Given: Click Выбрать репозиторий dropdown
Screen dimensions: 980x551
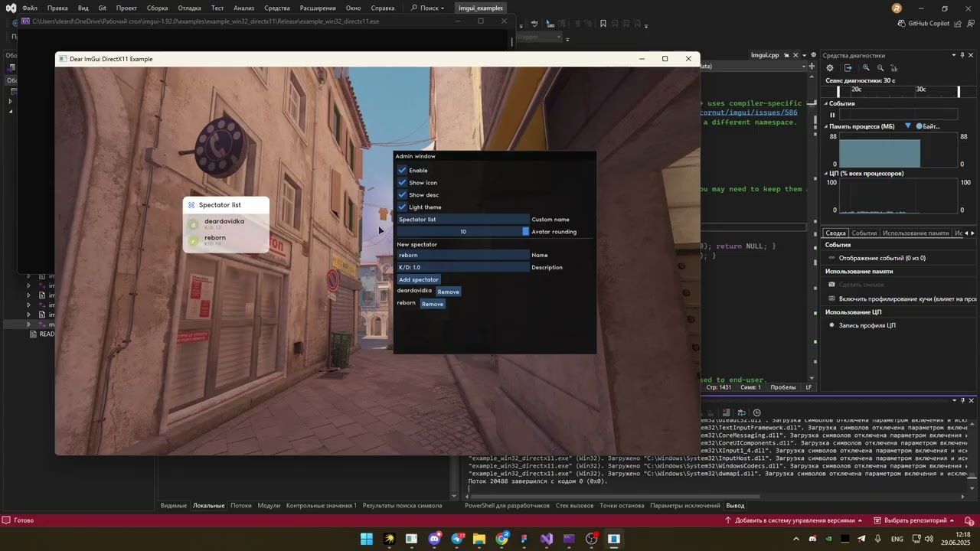Looking at the screenshot, I should (x=915, y=520).
